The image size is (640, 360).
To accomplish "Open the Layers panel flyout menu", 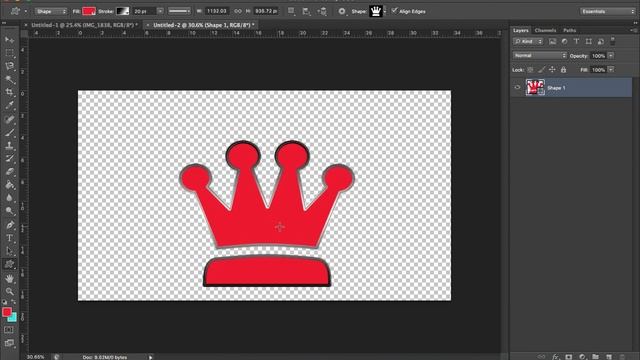I will [x=633, y=30].
